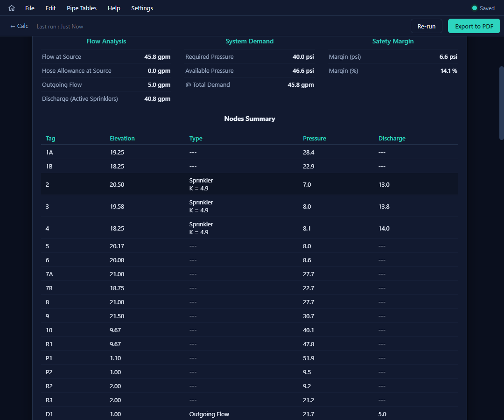The image size is (504, 420).
Task: Select the Margin (psi) value 6.6 psi
Action: (x=448, y=56)
